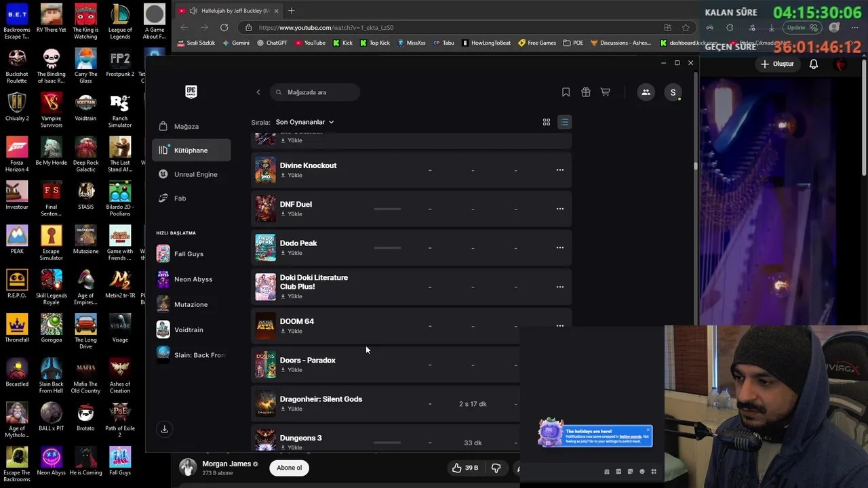Viewport: 868px width, 488px height.
Task: Switch library to grid view
Action: pos(547,122)
